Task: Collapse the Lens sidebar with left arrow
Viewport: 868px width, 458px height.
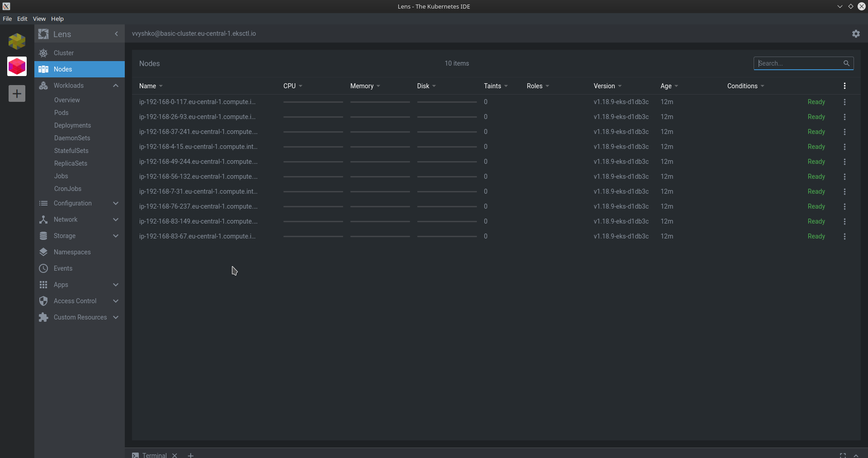Action: [116, 34]
